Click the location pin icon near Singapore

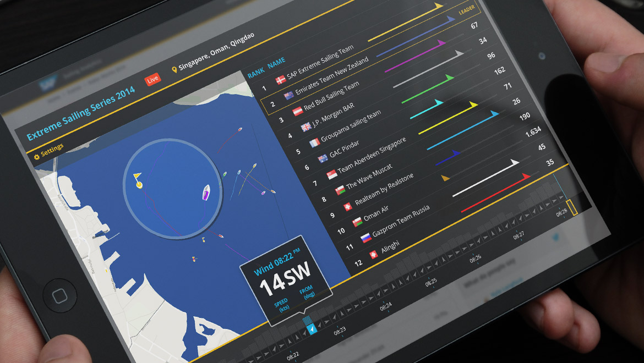click(174, 70)
